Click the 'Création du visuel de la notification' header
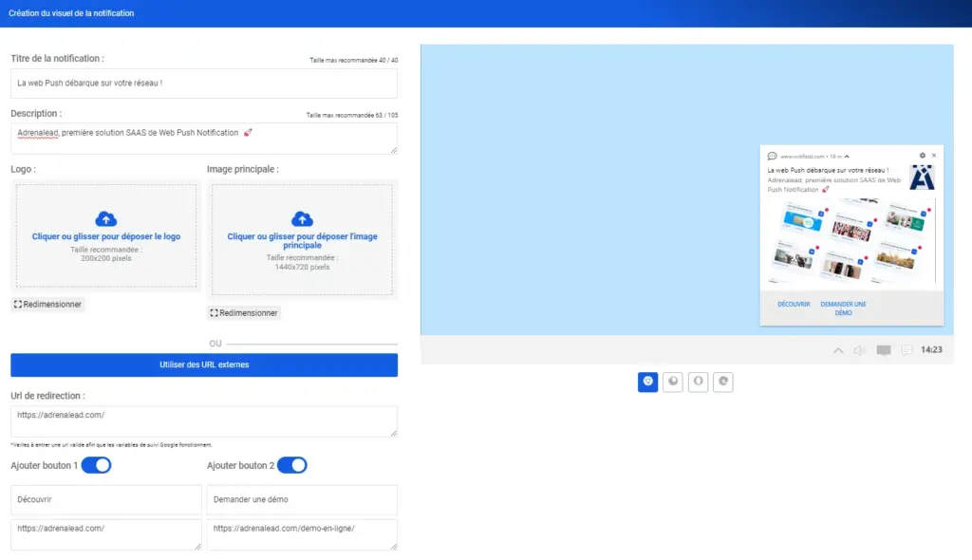972x560 pixels. [x=70, y=13]
